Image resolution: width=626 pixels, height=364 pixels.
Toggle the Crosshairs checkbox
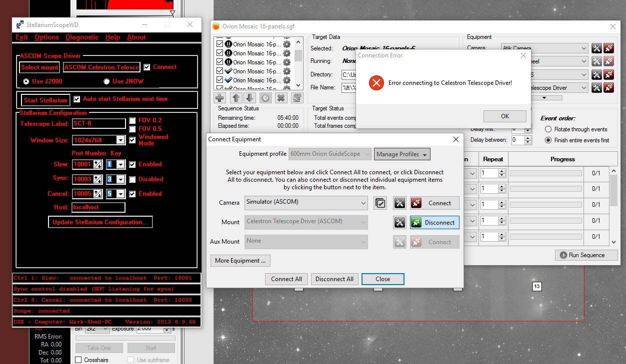point(78,360)
